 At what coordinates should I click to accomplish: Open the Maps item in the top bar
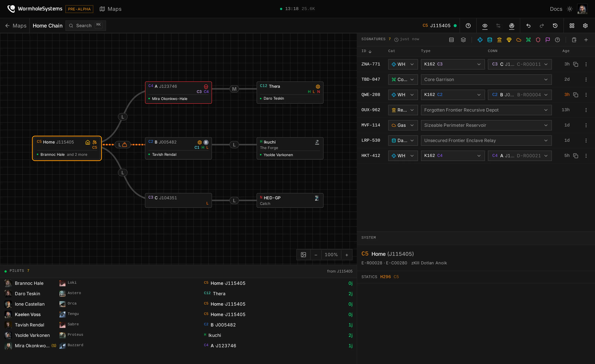pyautogui.click(x=111, y=9)
